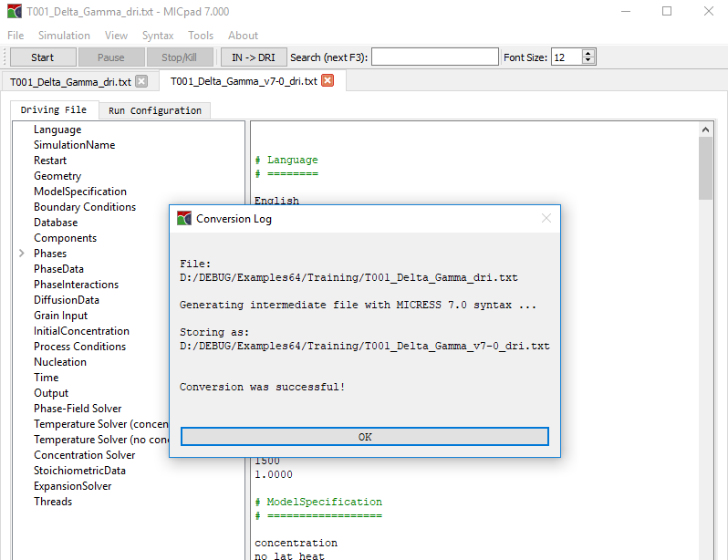This screenshot has height=560, width=728.
Task: Click the IN -> DRI convert button
Action: tap(254, 57)
